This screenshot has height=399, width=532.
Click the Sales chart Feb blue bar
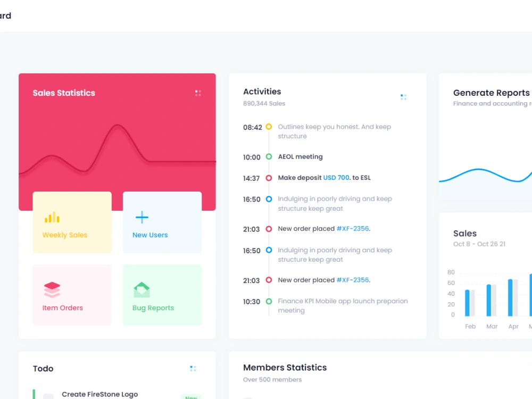pos(467,303)
